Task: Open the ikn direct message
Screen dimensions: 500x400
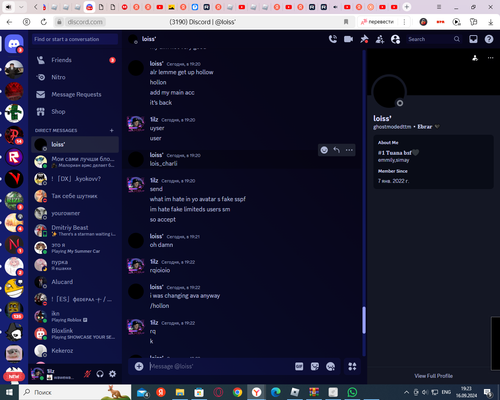Action: tap(75, 316)
